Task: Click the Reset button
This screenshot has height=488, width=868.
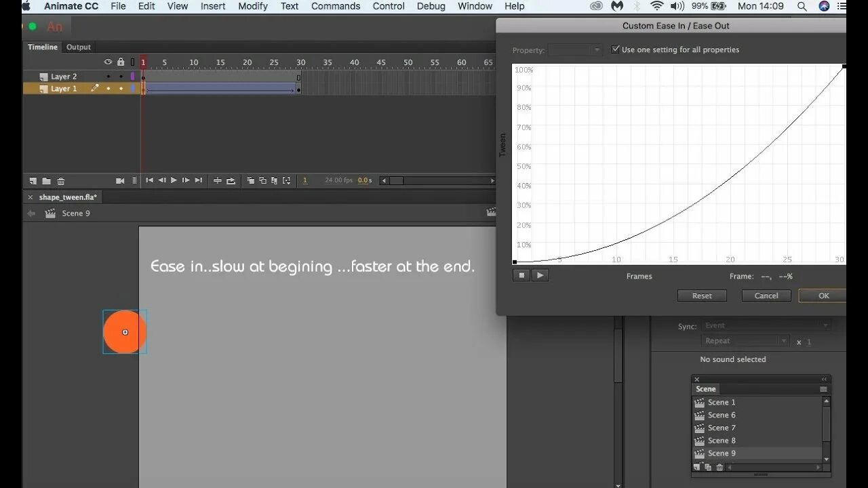Action: (x=702, y=296)
